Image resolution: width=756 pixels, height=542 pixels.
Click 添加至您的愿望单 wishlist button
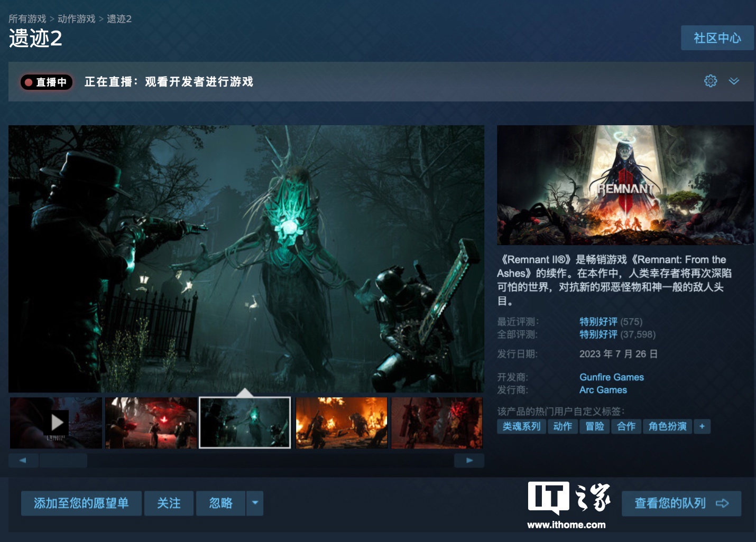[x=81, y=503]
